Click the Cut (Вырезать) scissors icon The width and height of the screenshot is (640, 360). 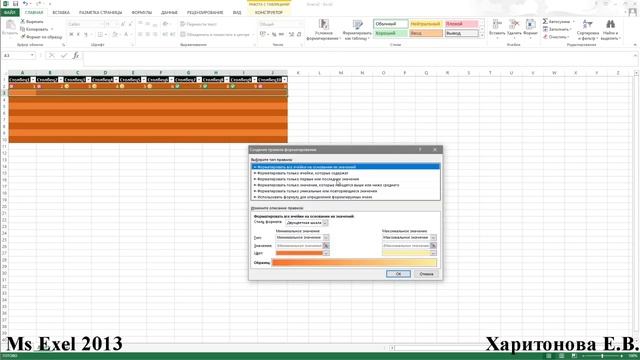pyautogui.click(x=23, y=21)
